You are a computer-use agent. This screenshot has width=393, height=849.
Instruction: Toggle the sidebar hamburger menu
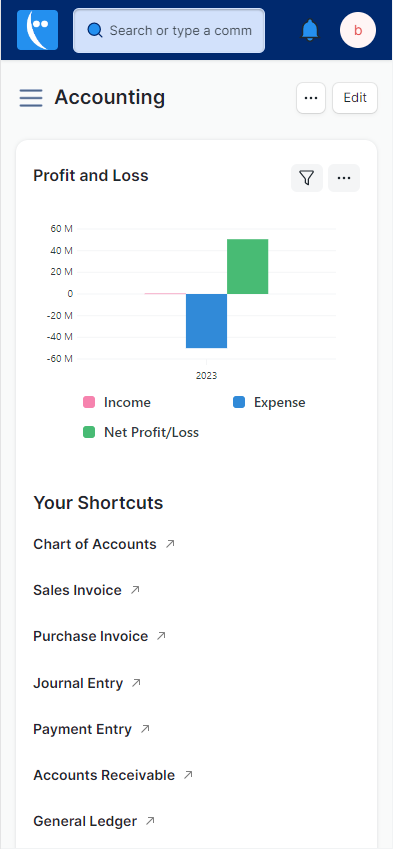[x=31, y=98]
